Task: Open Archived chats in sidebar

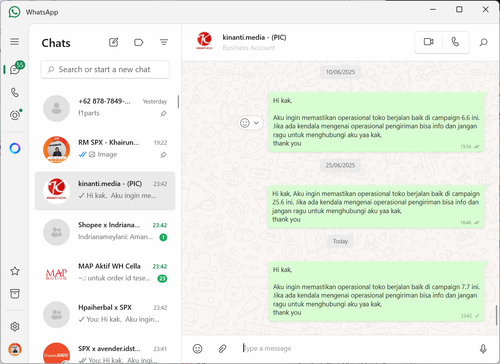Action: 15,294
